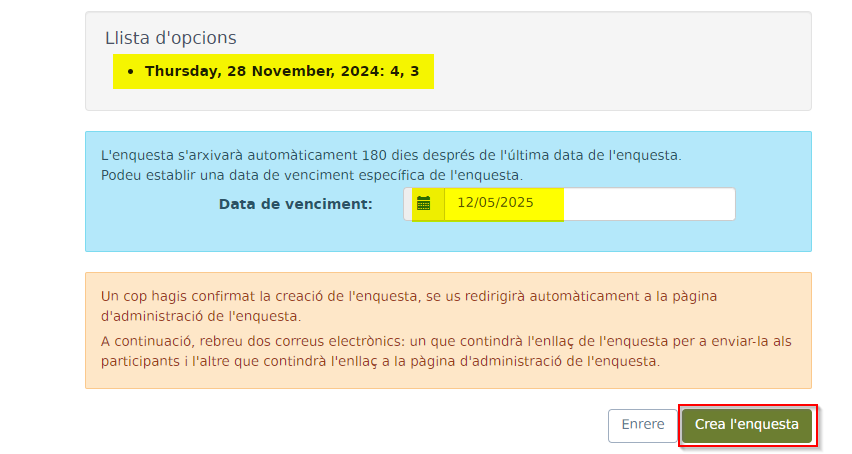This screenshot has height=454, width=852.
Task: Click the '4, 3' time slots text
Action: click(404, 71)
